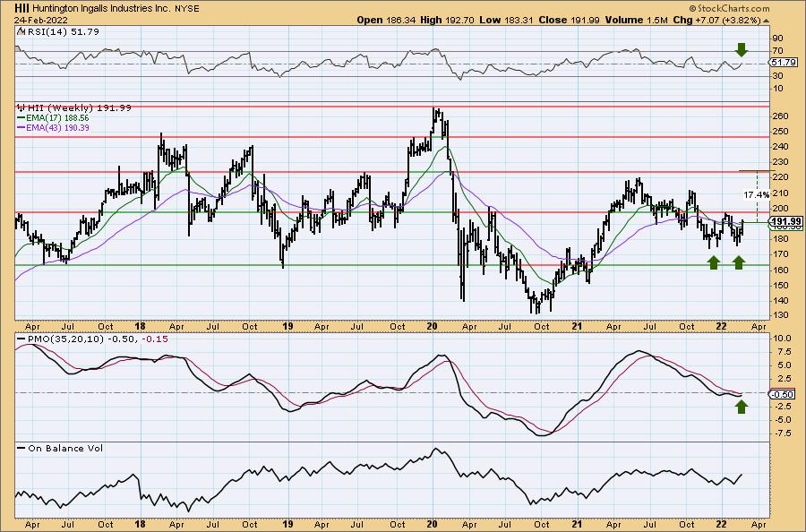Click the up triangle next to the Chg value
This screenshot has width=806, height=532.
tap(766, 21)
